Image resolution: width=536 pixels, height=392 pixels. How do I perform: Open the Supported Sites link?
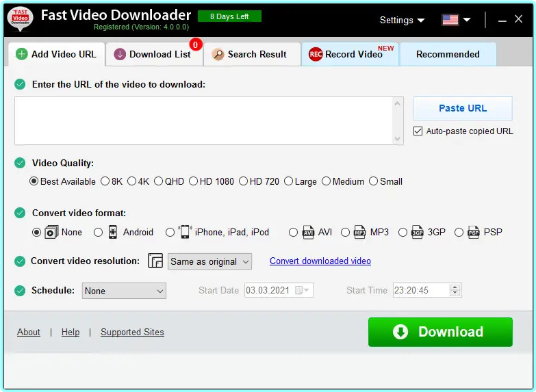pos(132,332)
